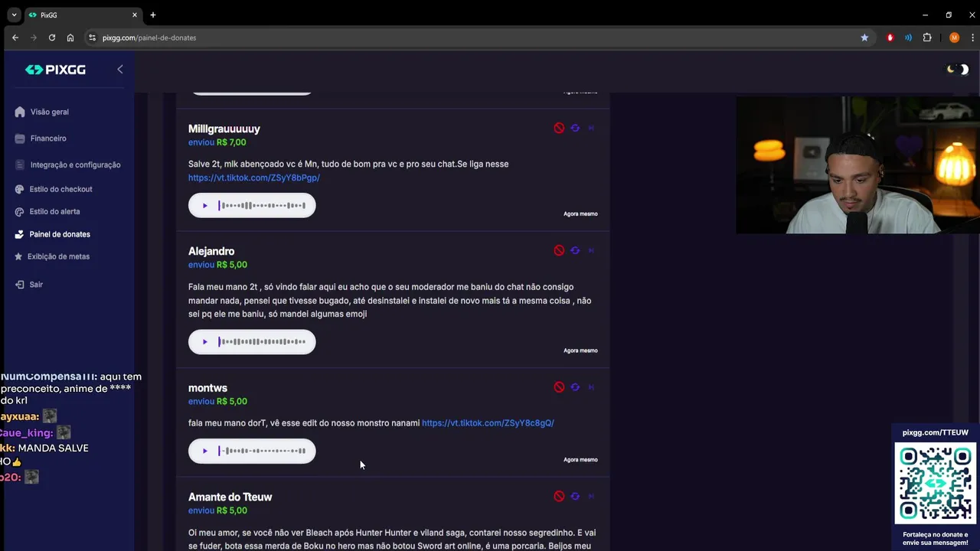
Task: Click site info icon in address bar
Action: pyautogui.click(x=92, y=37)
